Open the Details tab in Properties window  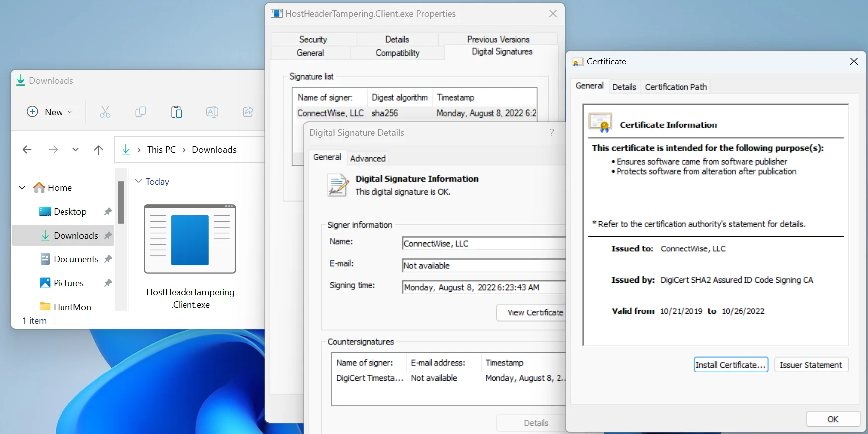pos(397,39)
